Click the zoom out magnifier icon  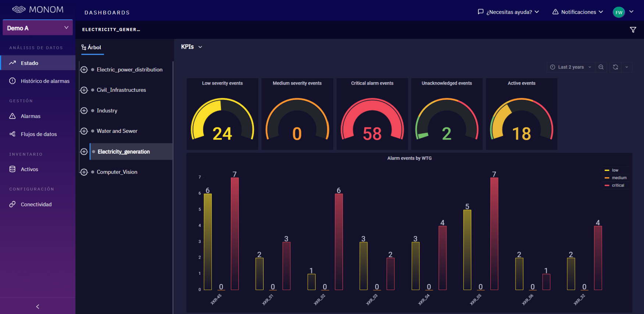click(601, 67)
